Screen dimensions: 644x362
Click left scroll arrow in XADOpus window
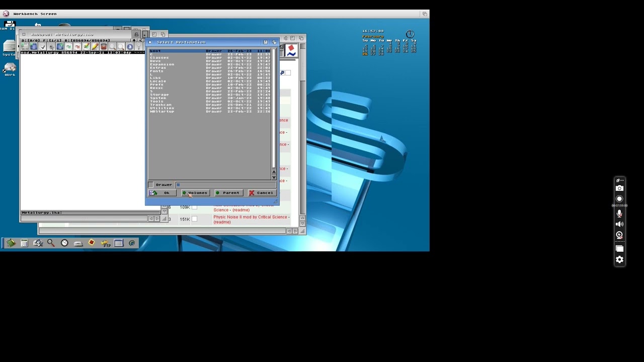point(151,219)
